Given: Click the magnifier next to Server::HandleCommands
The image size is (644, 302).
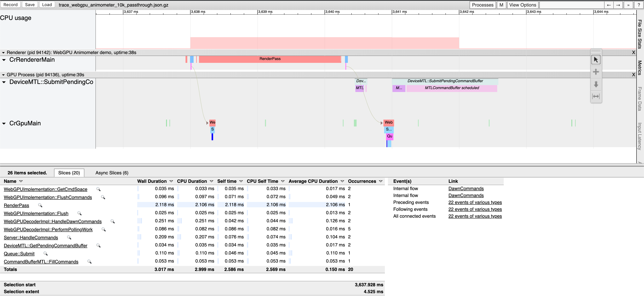Looking at the screenshot, I should pyautogui.click(x=69, y=237).
